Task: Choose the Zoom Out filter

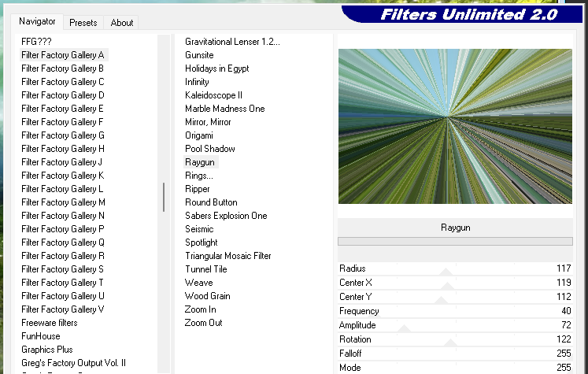Action: 203,323
